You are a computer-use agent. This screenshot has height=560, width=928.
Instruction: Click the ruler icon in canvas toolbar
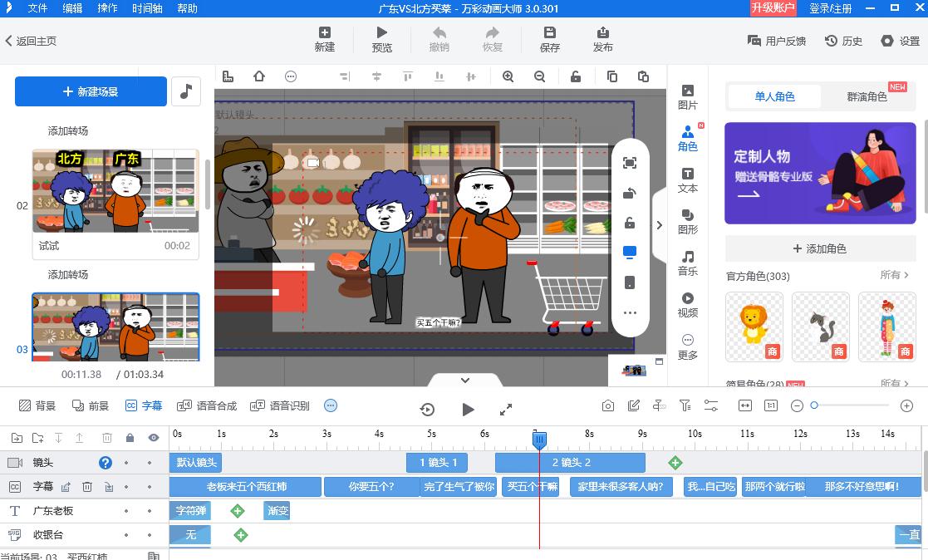228,76
